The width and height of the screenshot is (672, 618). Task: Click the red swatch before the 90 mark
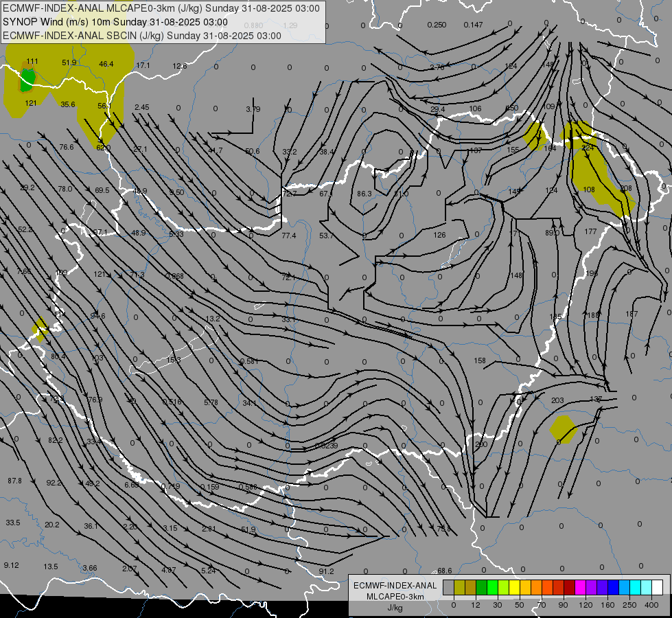pyautogui.click(x=559, y=587)
